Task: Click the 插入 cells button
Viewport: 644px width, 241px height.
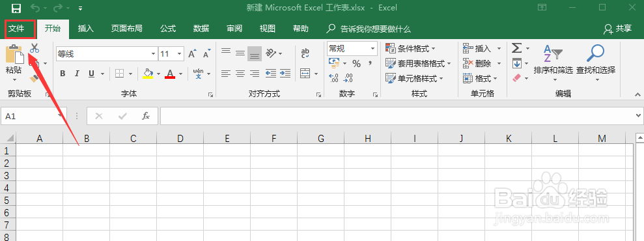Action: [477, 49]
